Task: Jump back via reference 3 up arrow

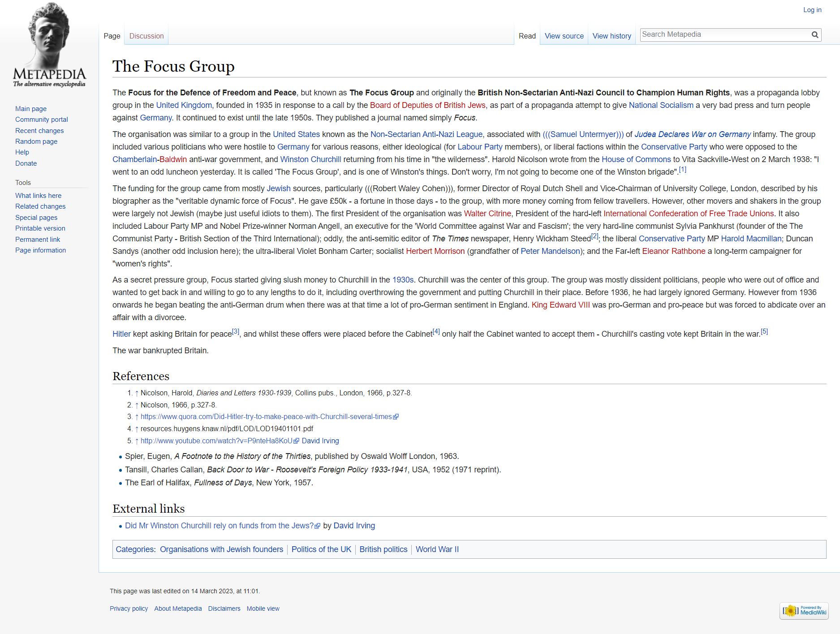Action: point(137,417)
